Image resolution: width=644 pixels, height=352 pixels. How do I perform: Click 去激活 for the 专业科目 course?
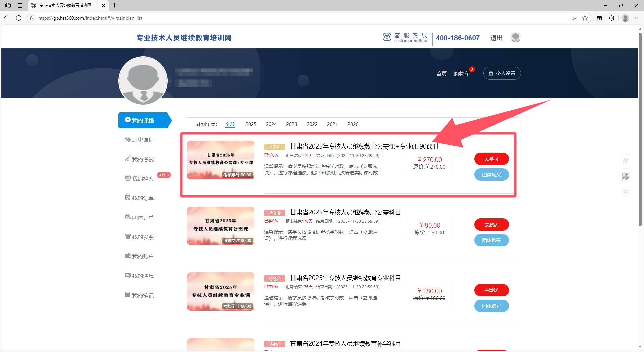pos(492,290)
